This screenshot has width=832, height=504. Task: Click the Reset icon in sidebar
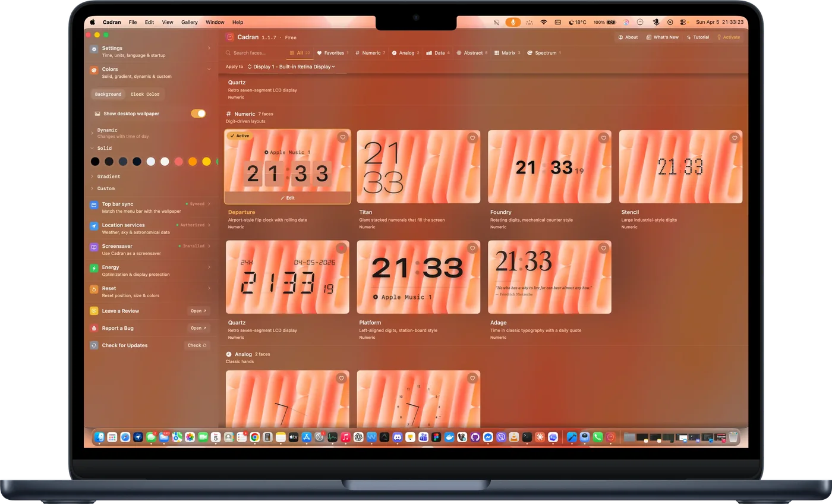pyautogui.click(x=94, y=289)
